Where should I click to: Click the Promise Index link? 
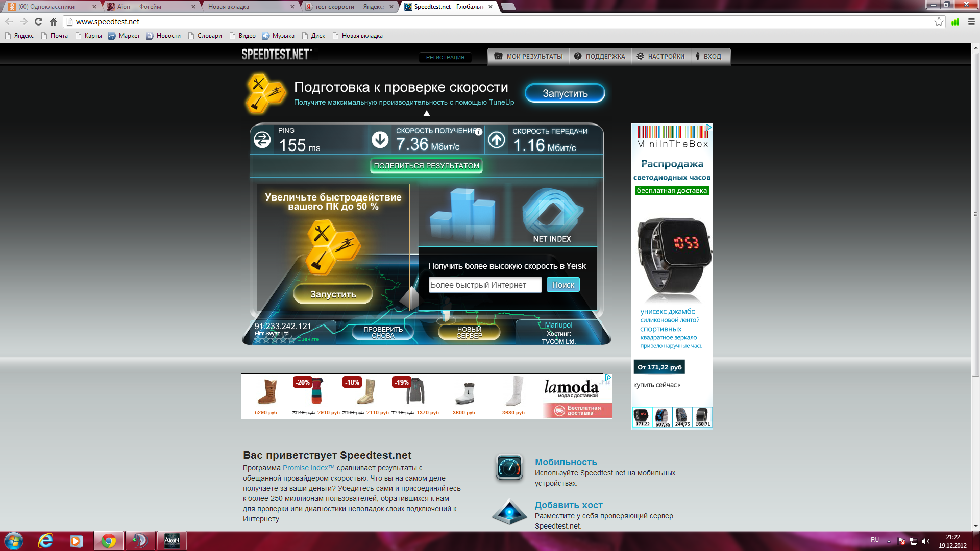pyautogui.click(x=308, y=468)
